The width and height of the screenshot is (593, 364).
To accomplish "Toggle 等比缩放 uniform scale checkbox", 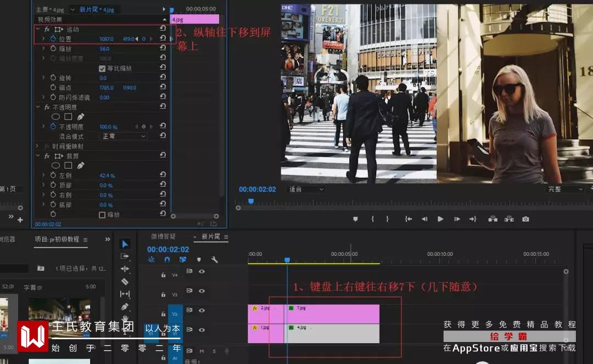I will click(x=102, y=69).
